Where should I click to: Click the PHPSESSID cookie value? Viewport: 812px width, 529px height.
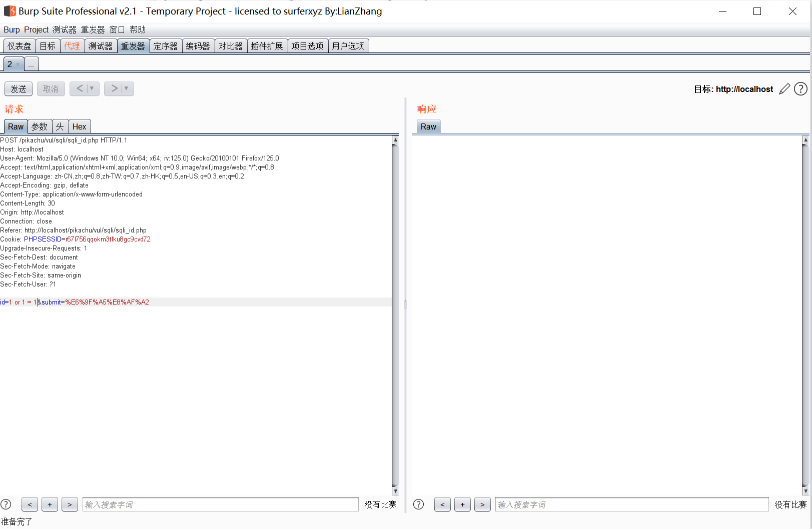(108, 239)
